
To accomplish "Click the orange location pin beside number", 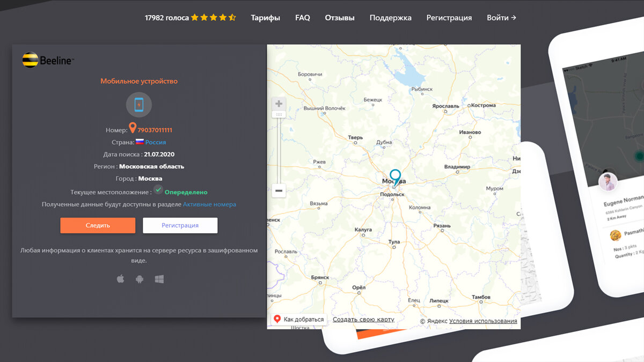I will click(133, 128).
